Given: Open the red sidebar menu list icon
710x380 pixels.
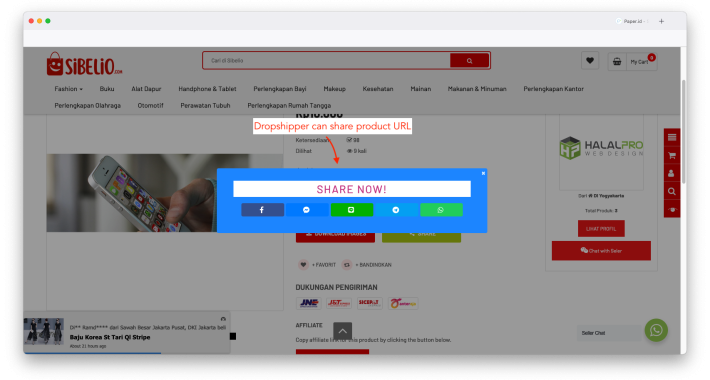Looking at the screenshot, I should pos(672,137).
